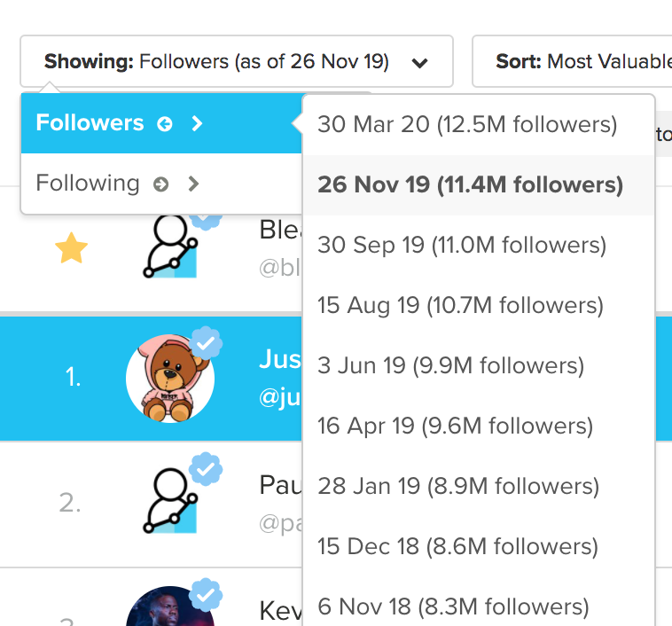Click the gold star favorite icon
This screenshot has width=672, height=626.
[71, 247]
